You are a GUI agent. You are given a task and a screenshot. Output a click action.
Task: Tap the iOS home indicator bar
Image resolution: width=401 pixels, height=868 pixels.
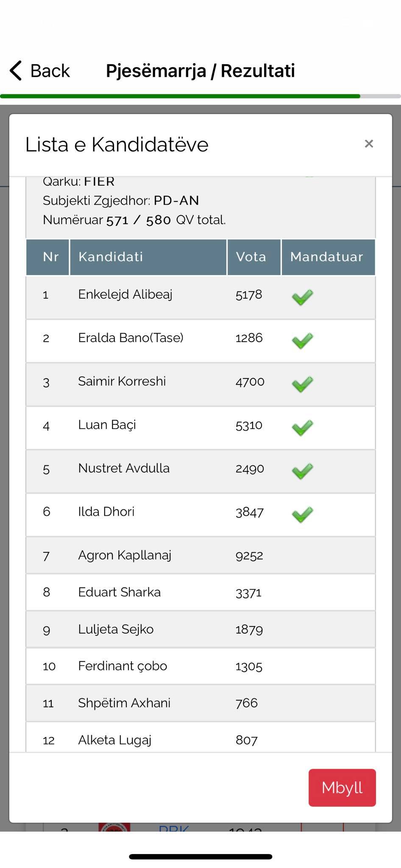pyautogui.click(x=200, y=857)
